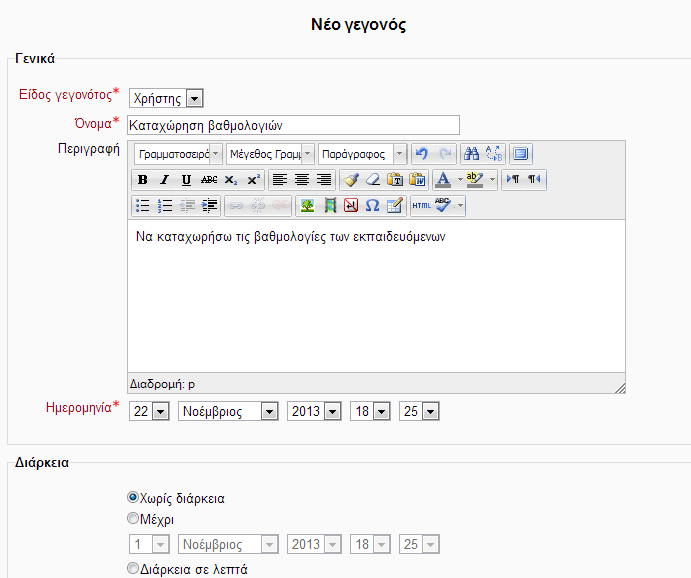Align text right

pos(324,180)
